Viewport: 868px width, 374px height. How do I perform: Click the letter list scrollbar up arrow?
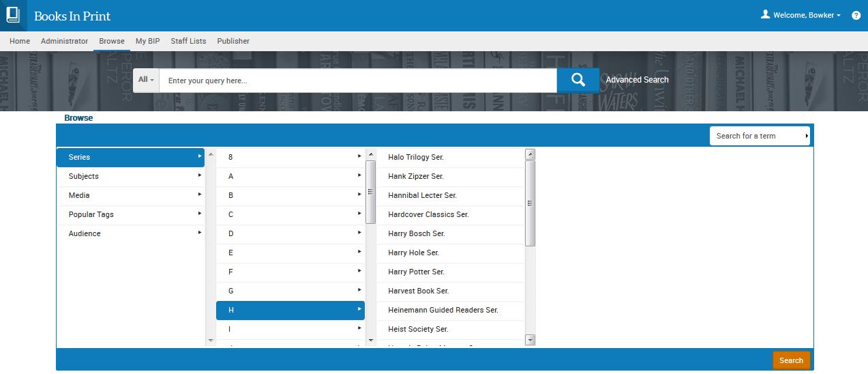[x=371, y=154]
